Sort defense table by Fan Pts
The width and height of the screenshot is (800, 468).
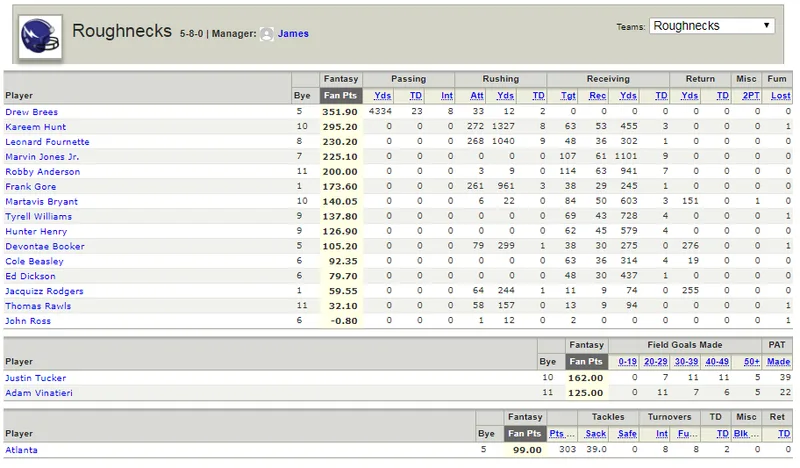tap(524, 433)
